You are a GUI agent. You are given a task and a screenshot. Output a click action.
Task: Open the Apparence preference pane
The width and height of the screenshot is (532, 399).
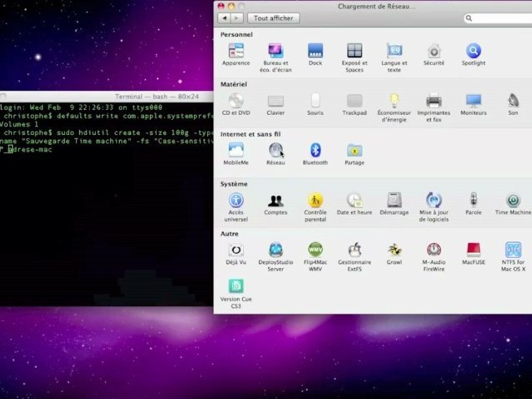coord(236,54)
